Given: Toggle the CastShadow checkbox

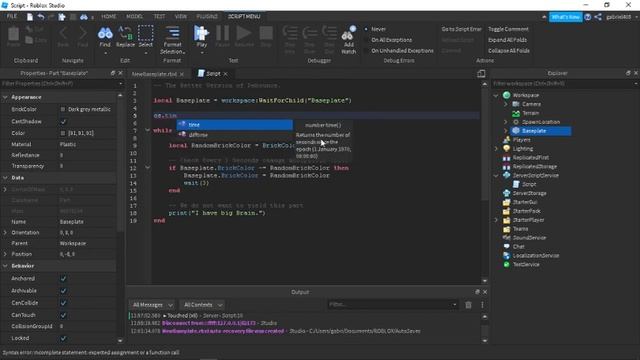Looking at the screenshot, I should [x=63, y=122].
